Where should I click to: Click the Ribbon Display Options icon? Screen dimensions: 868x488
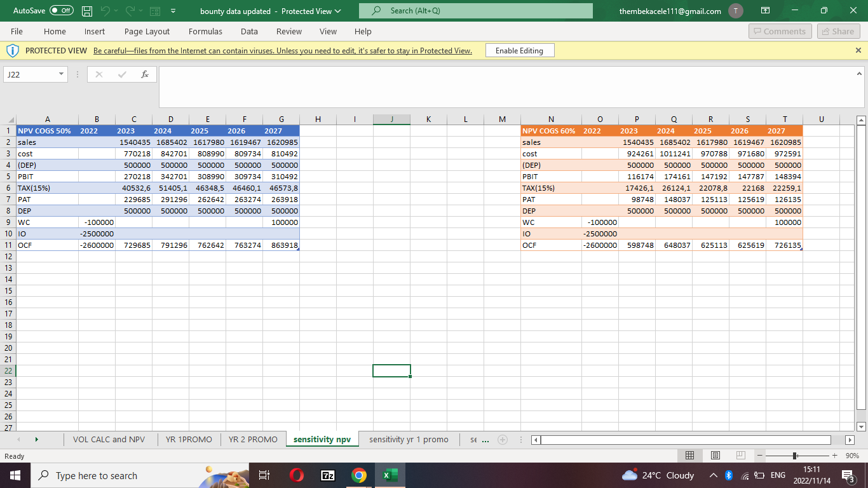766,11
